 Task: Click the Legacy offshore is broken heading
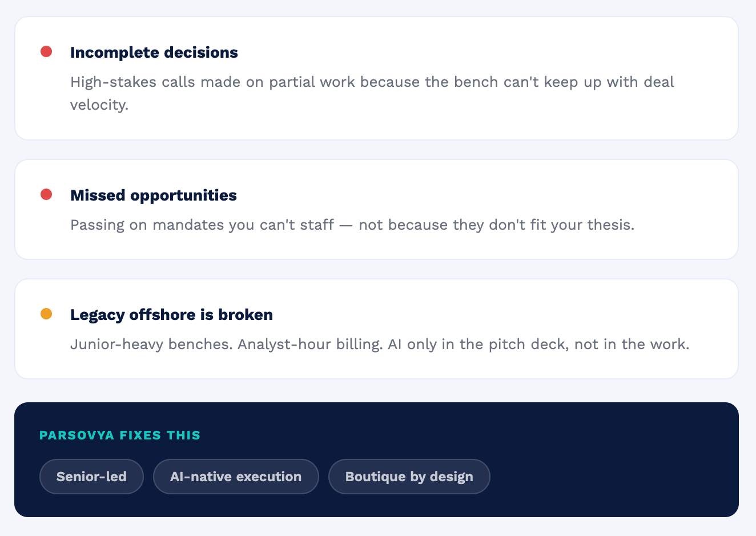pyautogui.click(x=171, y=315)
